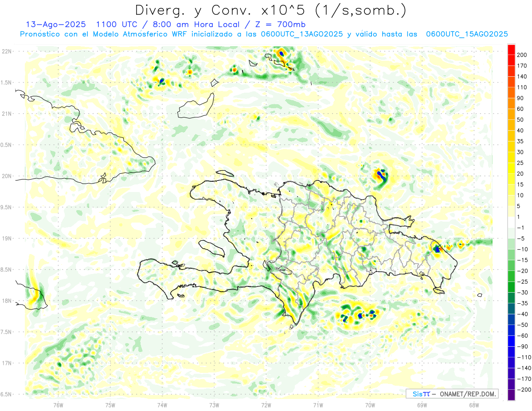
Task: Click the 7.5N latitude label
Action: point(7,332)
